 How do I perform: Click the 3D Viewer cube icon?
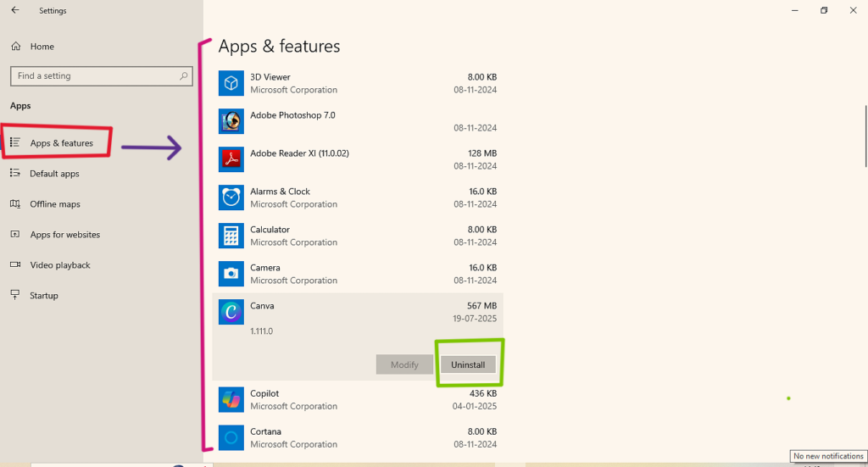coord(231,83)
